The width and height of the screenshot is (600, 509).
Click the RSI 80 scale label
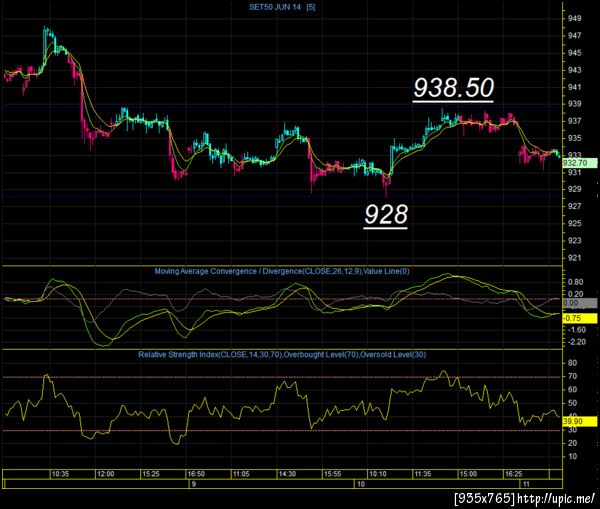point(572,363)
